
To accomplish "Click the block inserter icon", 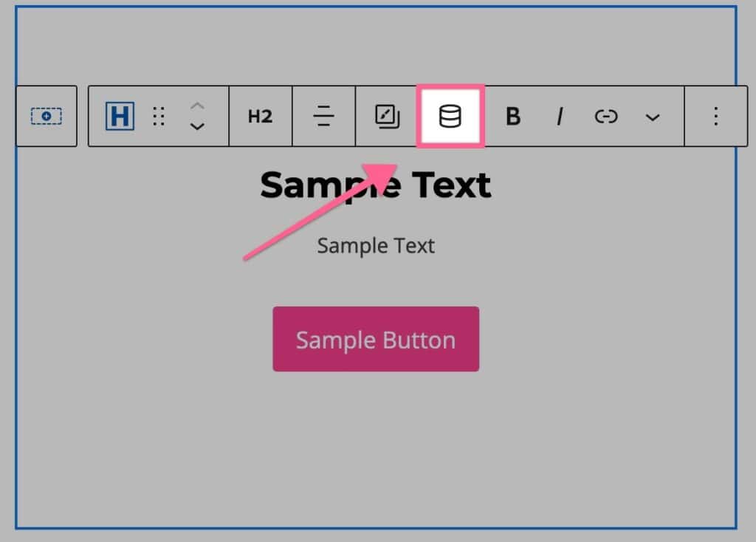I will 46,116.
